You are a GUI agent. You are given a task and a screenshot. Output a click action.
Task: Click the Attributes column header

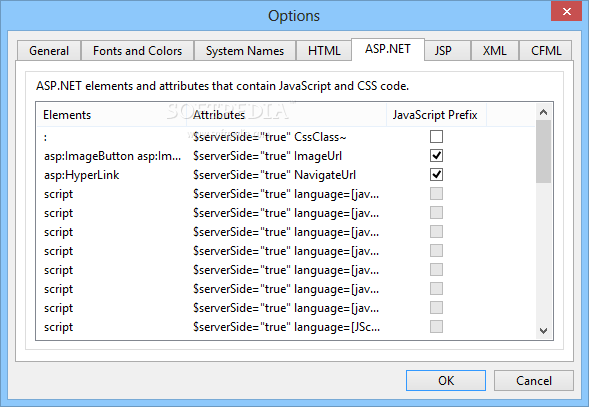click(286, 115)
